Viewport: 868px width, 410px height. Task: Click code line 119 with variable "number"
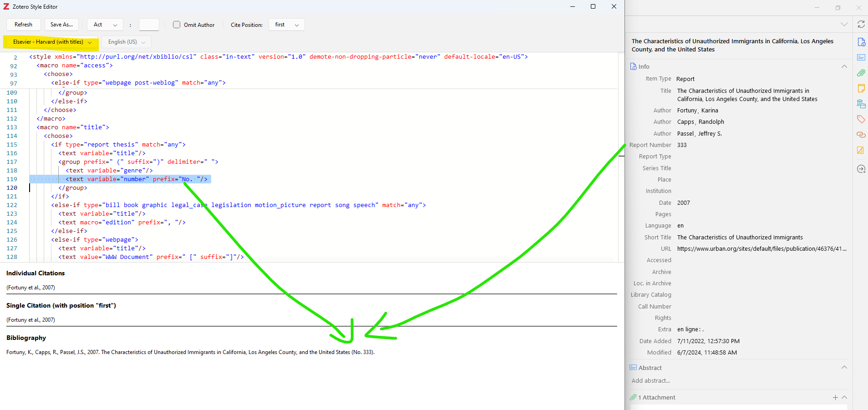[x=137, y=179]
